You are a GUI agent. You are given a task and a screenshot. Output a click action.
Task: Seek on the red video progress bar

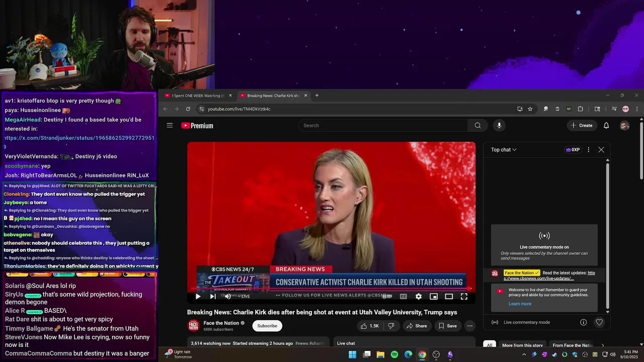click(331, 289)
